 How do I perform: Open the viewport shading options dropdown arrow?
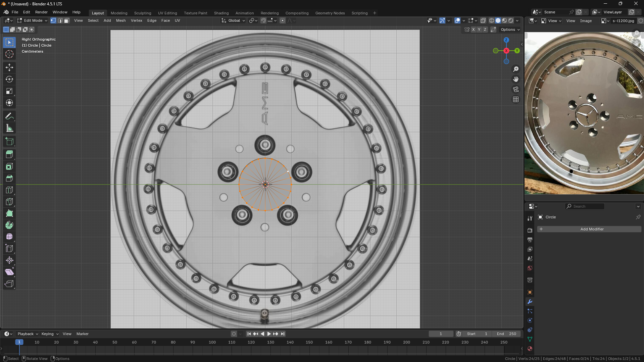pos(517,20)
